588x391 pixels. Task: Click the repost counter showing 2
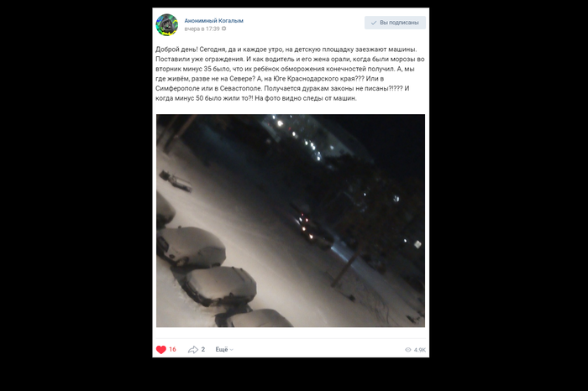pyautogui.click(x=203, y=349)
